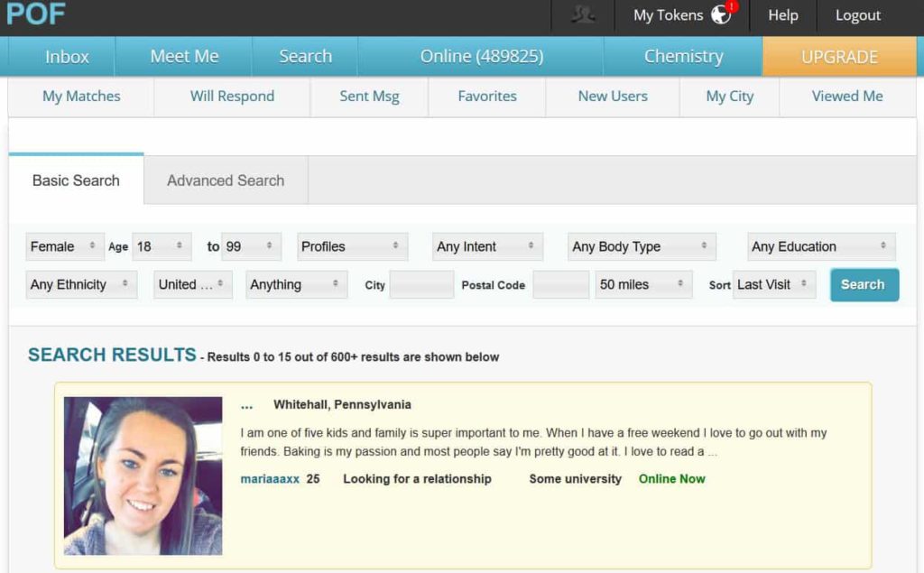Browse New Users
924x573 pixels.
613,96
